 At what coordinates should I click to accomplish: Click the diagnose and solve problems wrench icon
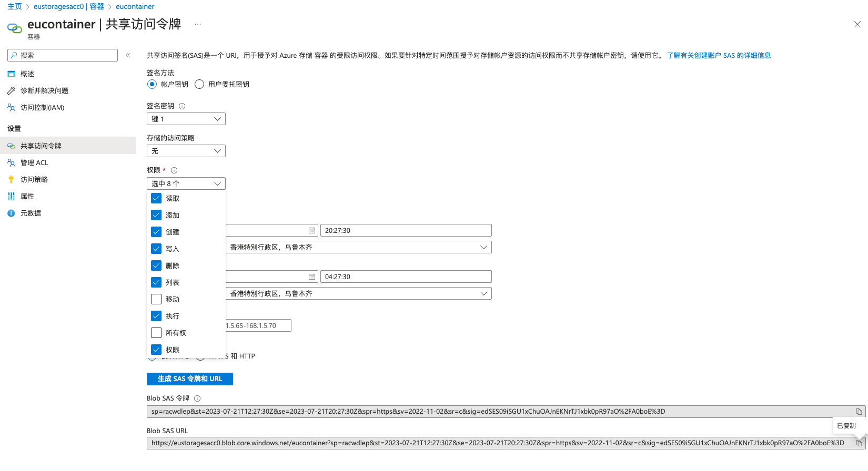coord(11,91)
